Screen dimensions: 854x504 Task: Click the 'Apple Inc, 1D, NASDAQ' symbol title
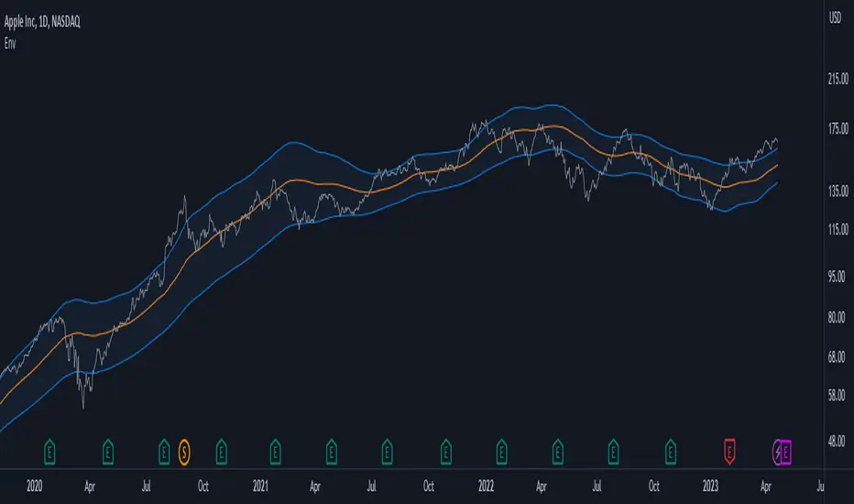coord(42,22)
